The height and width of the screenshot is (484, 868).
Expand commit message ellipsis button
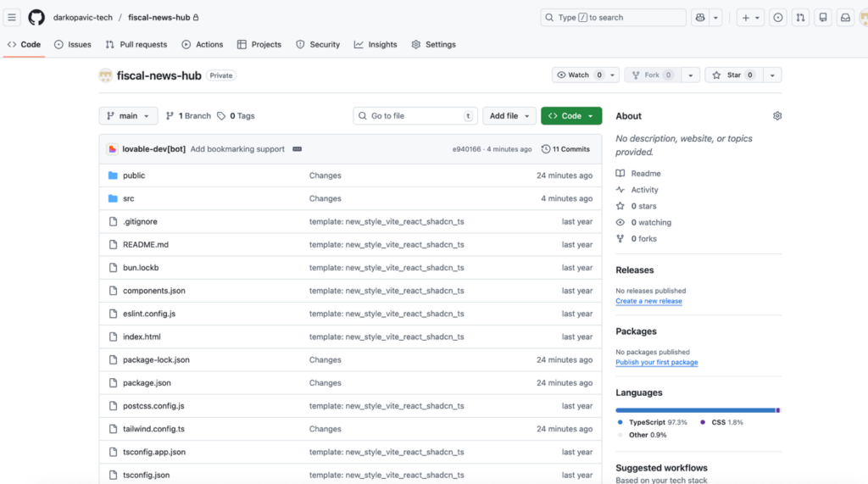(297, 149)
